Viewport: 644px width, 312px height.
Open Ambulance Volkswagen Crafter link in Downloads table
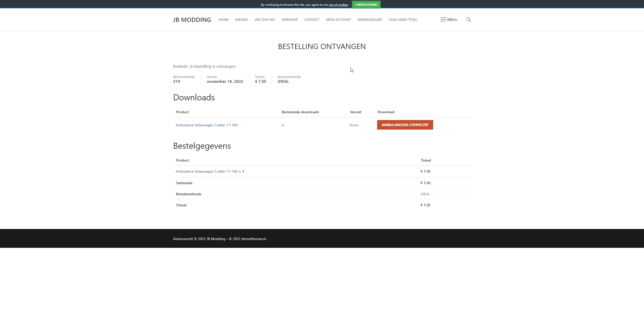tap(206, 125)
